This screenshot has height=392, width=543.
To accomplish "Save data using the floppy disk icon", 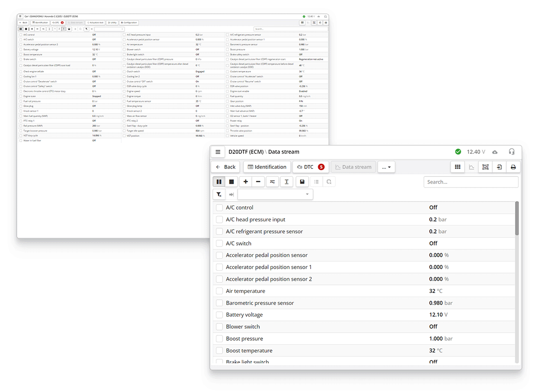I will point(302,182).
